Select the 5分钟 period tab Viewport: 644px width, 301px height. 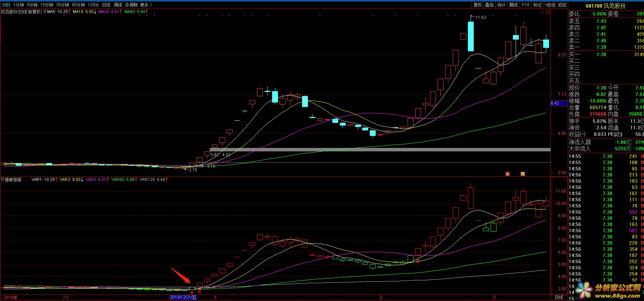coord(32,5)
